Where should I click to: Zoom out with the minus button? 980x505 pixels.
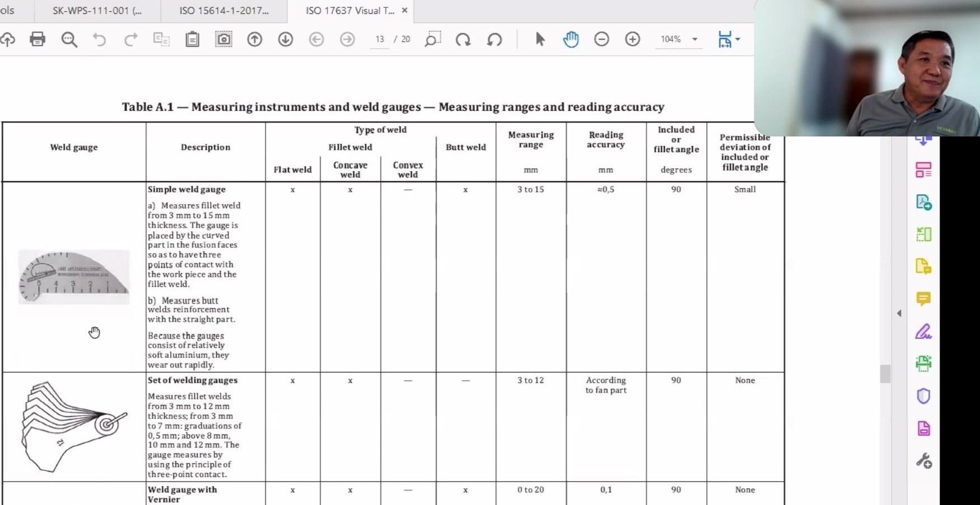[x=602, y=39]
